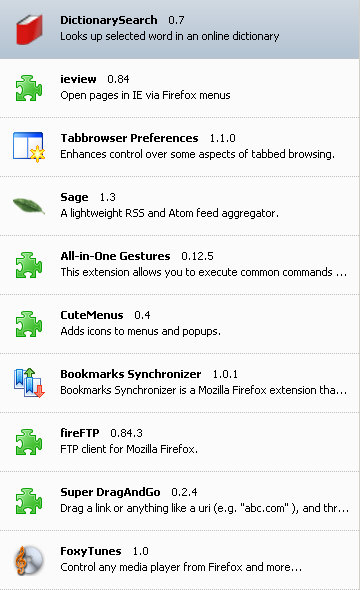Click the green puzzle icon beside ieview
The image size is (360, 590).
pyautogui.click(x=29, y=88)
